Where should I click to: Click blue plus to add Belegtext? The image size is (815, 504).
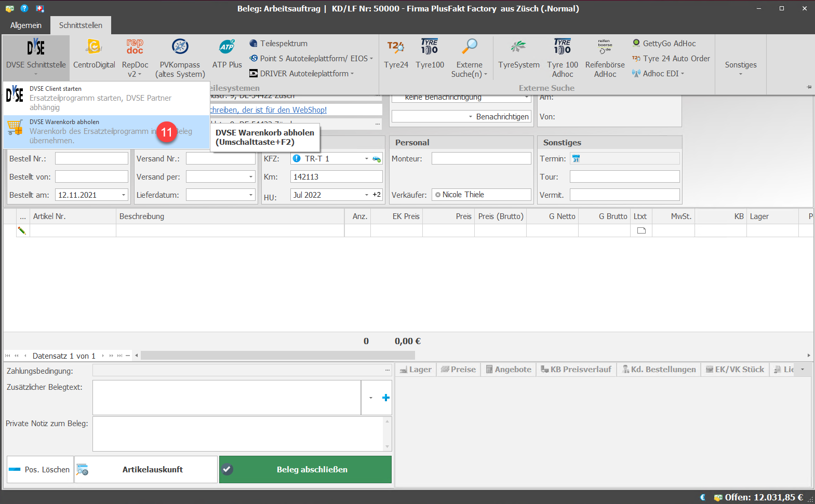tap(386, 398)
